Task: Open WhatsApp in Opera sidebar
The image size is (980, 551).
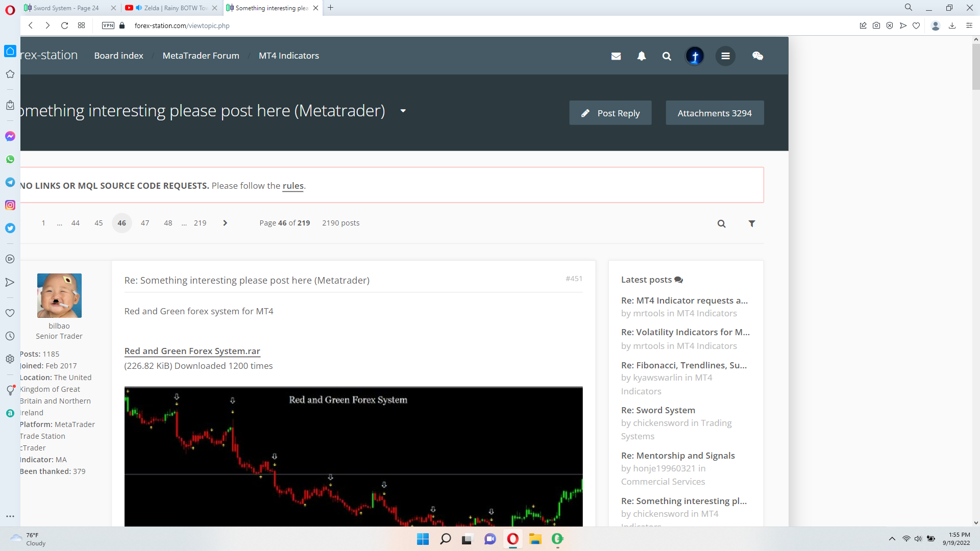Action: (10, 159)
